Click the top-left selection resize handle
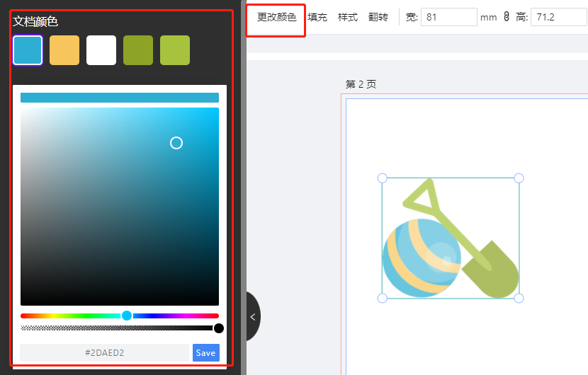Screen dimensions: 588x375 point(383,178)
